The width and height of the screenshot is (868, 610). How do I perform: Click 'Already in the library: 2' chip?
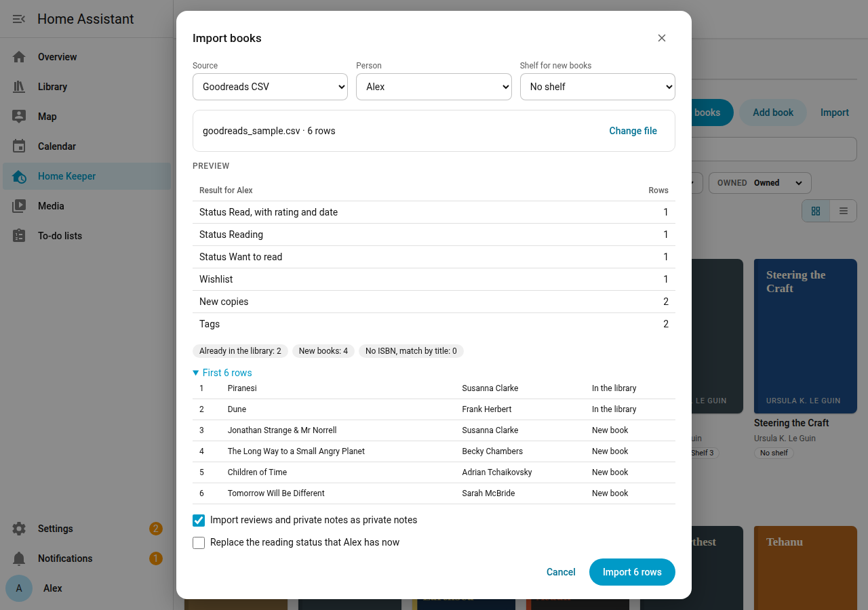click(241, 351)
